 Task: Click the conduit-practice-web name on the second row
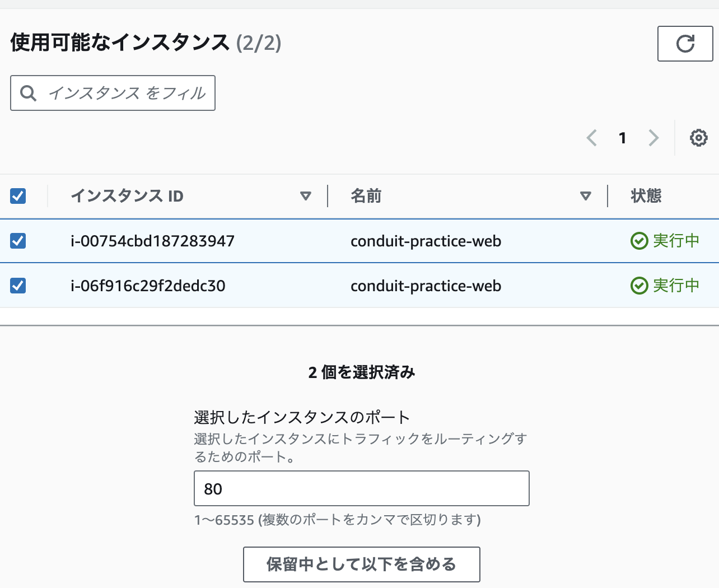[x=426, y=286]
